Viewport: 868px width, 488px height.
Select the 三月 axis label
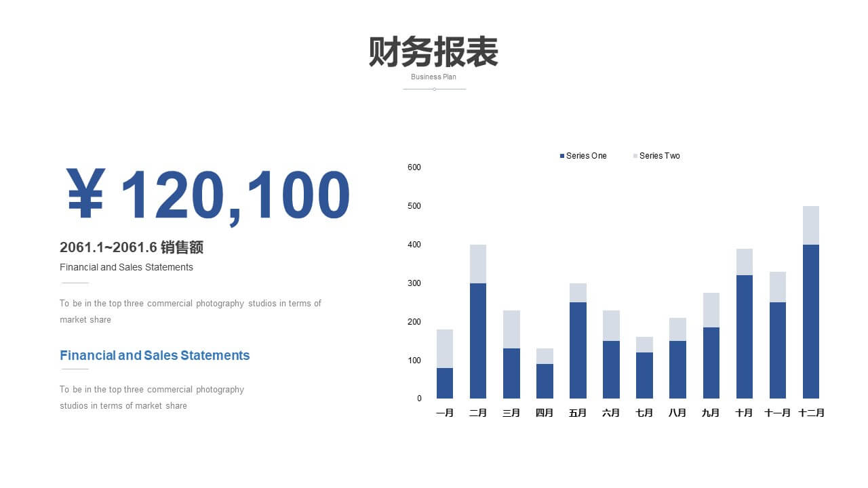(x=511, y=413)
